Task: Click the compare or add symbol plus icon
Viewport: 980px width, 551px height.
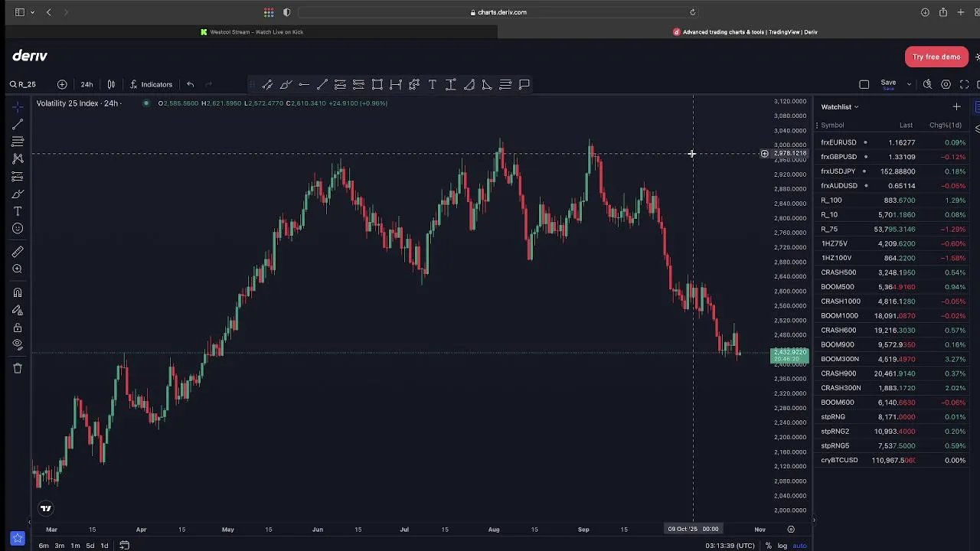Action: click(62, 84)
